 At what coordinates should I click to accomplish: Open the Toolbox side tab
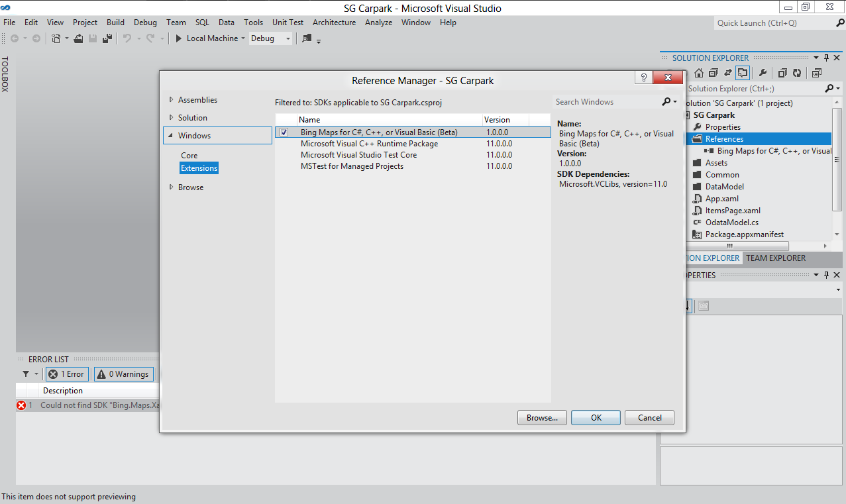(x=5, y=74)
